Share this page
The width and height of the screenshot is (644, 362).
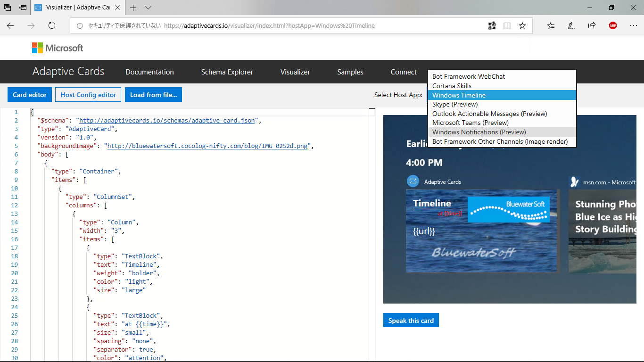(592, 25)
